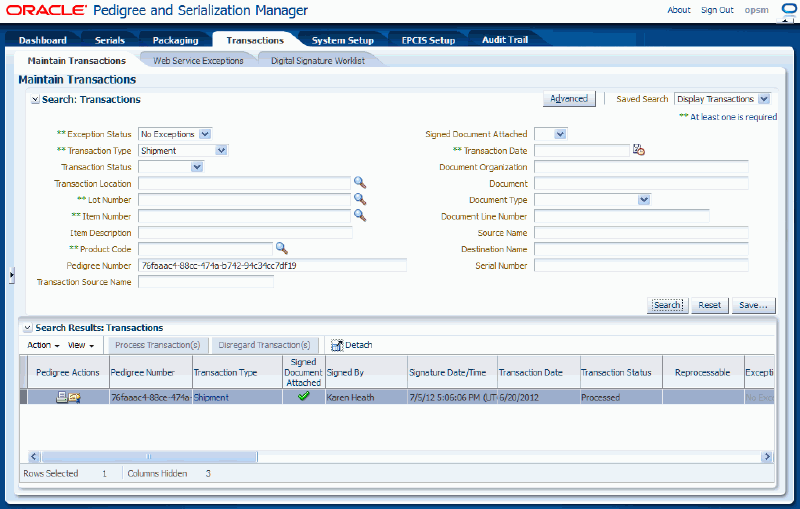Open the Digital Signature Worklist subtab

click(x=318, y=61)
